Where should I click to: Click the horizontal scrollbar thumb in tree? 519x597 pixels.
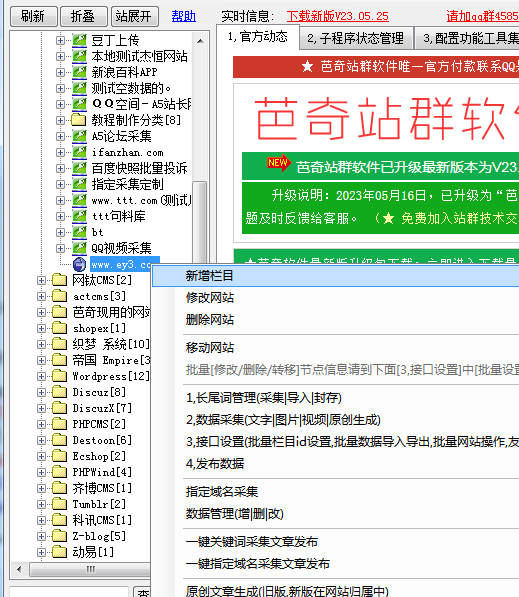[90, 570]
